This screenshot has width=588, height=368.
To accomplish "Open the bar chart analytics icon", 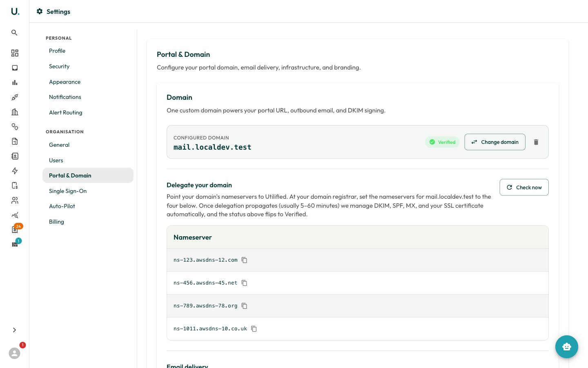I will pos(15,83).
